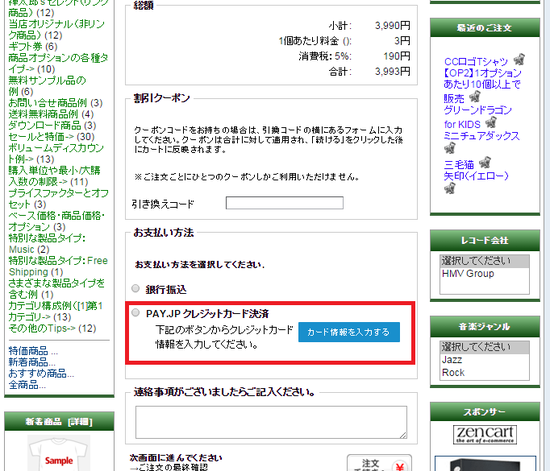Click the cart icon beside 三毛猫
The image size is (550, 471).
tap(485, 162)
